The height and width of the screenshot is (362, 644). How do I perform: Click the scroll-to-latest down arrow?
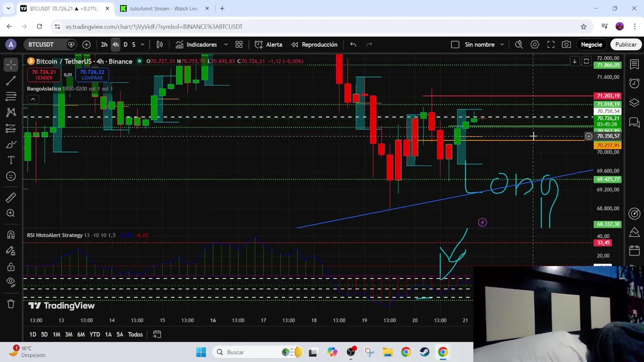[574, 61]
